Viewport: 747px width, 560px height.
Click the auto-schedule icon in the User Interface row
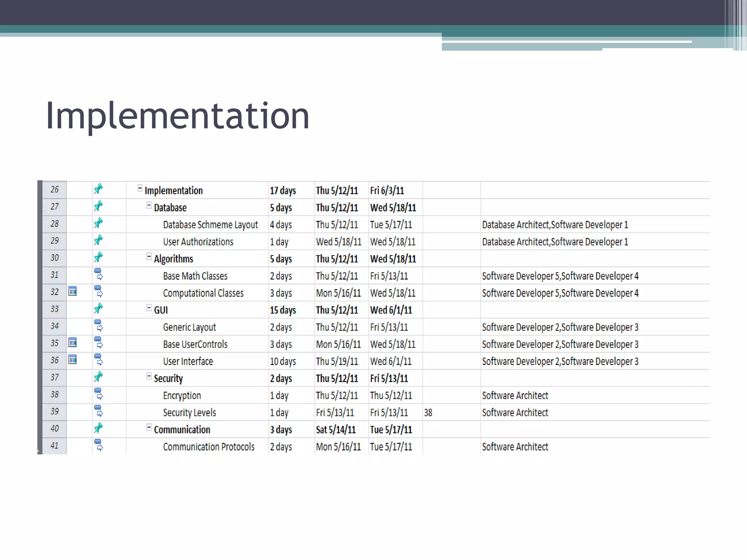point(99,360)
